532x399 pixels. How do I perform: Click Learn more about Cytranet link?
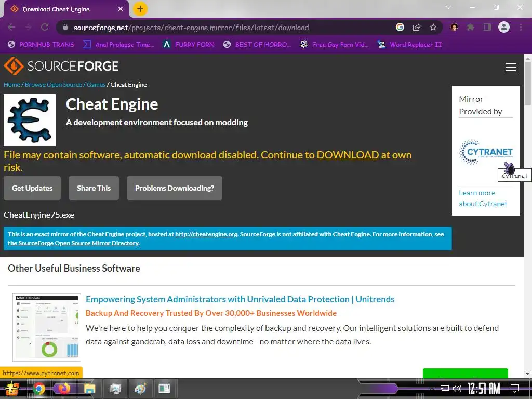[x=483, y=198]
